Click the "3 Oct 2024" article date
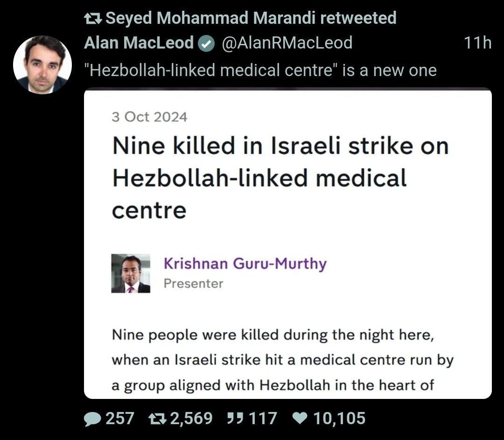This screenshot has width=504, height=440. tap(149, 117)
